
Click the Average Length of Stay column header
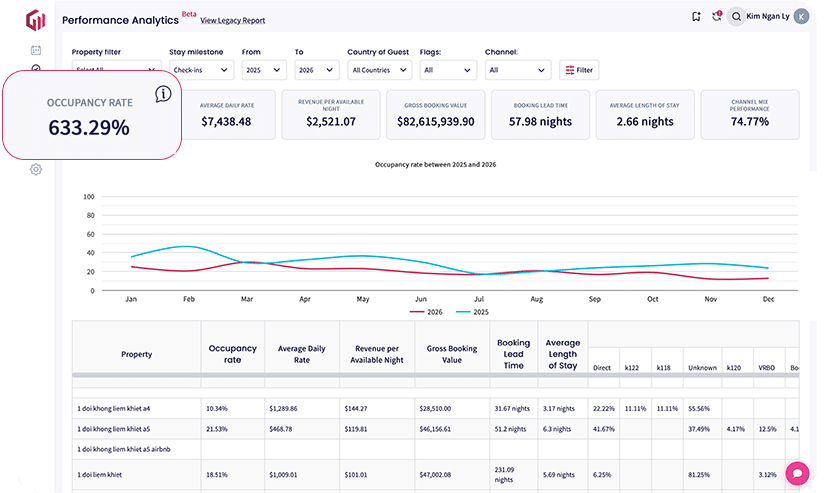(563, 354)
